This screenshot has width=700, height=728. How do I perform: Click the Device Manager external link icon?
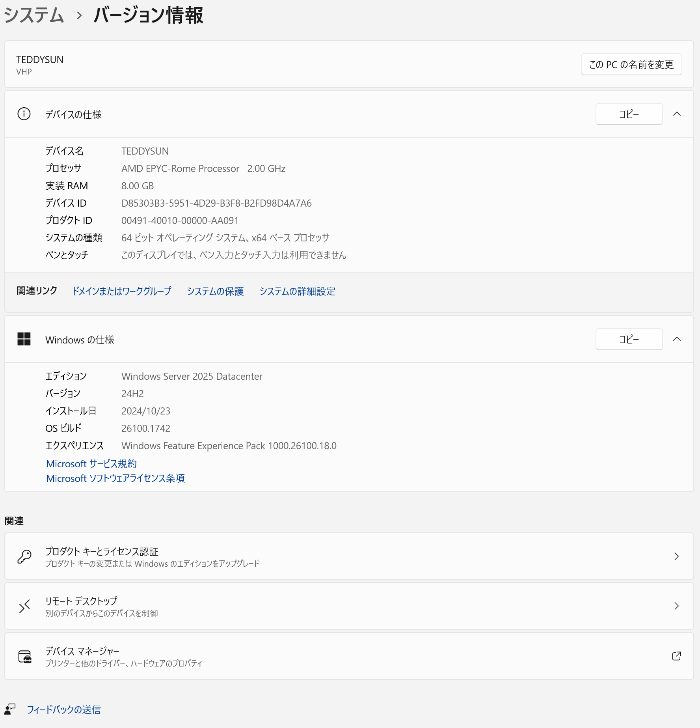coord(676,656)
